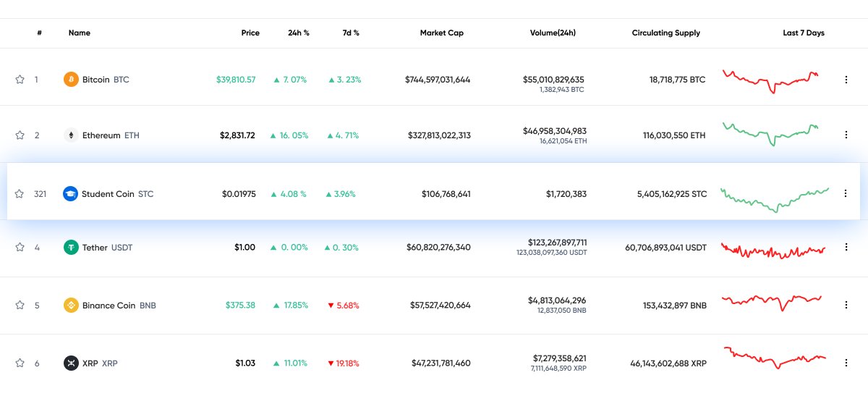
Task: Click the Bitcoin orange logo icon
Action: tap(71, 80)
